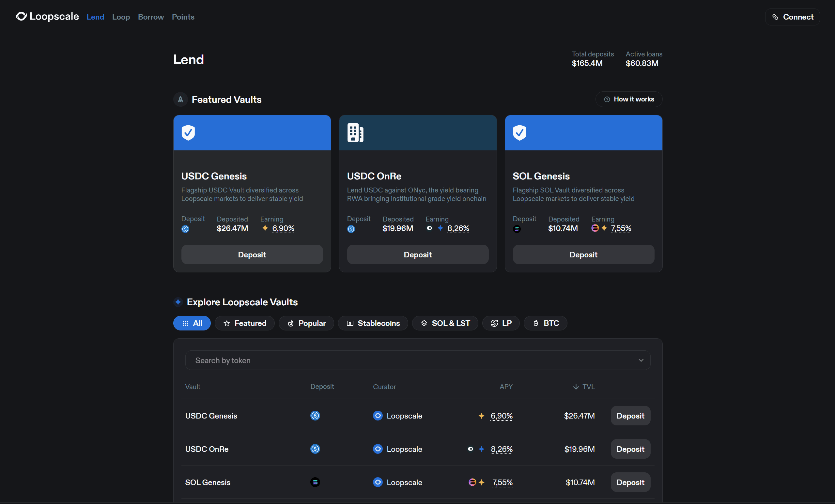Open the Borrow page in navigation

151,17
